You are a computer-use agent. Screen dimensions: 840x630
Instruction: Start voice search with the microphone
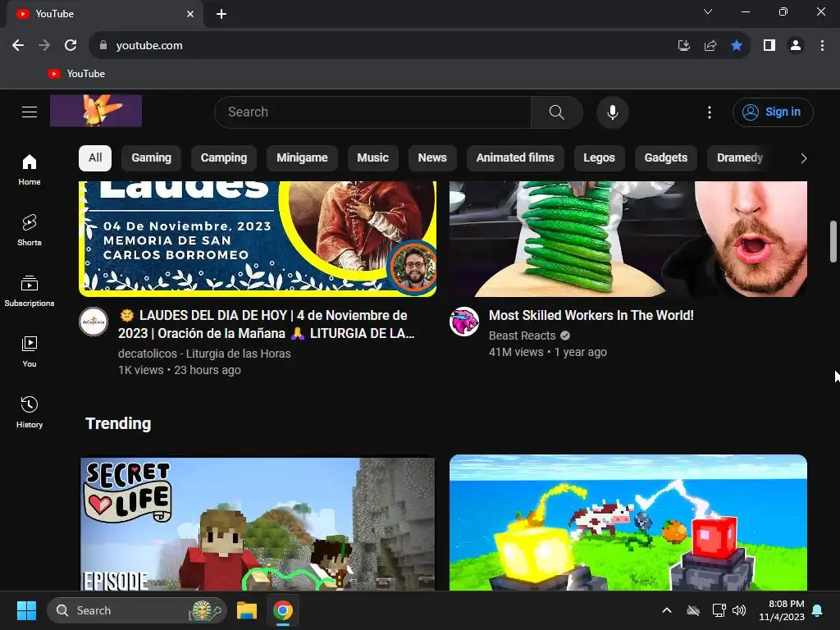[612, 112]
